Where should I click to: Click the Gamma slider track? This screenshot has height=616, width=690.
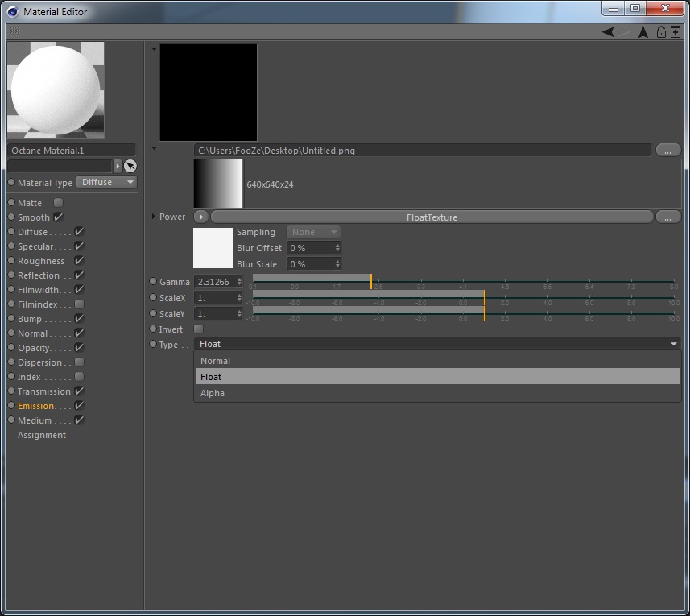click(463, 281)
